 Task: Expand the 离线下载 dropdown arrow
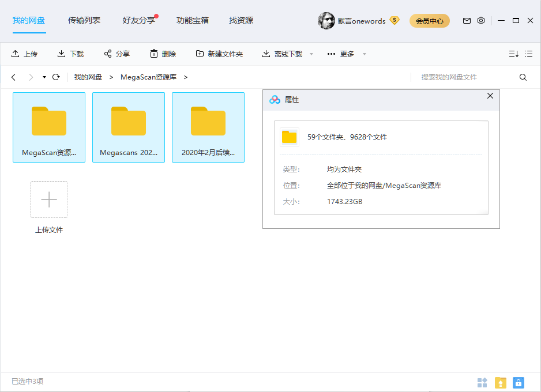[x=311, y=54]
